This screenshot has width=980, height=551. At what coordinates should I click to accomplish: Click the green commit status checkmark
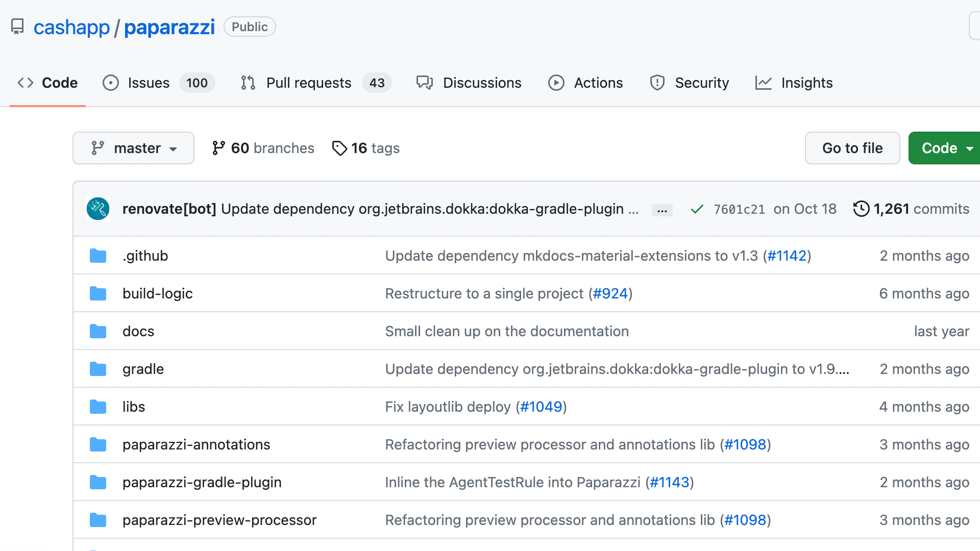pyautogui.click(x=697, y=209)
